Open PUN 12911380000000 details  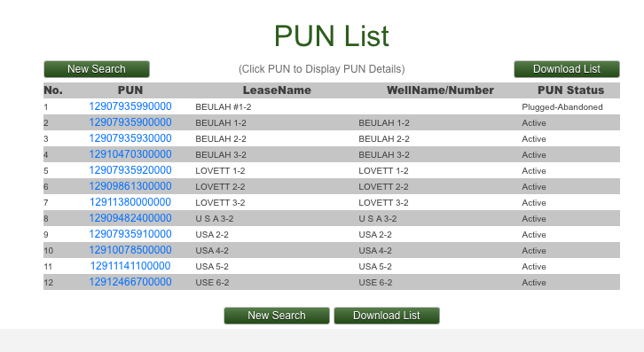[130, 202]
